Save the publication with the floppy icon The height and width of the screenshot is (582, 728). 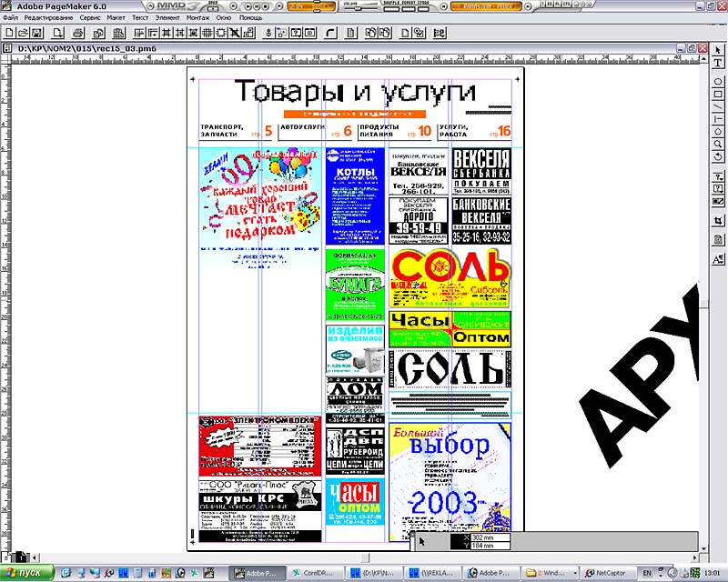(x=36, y=33)
